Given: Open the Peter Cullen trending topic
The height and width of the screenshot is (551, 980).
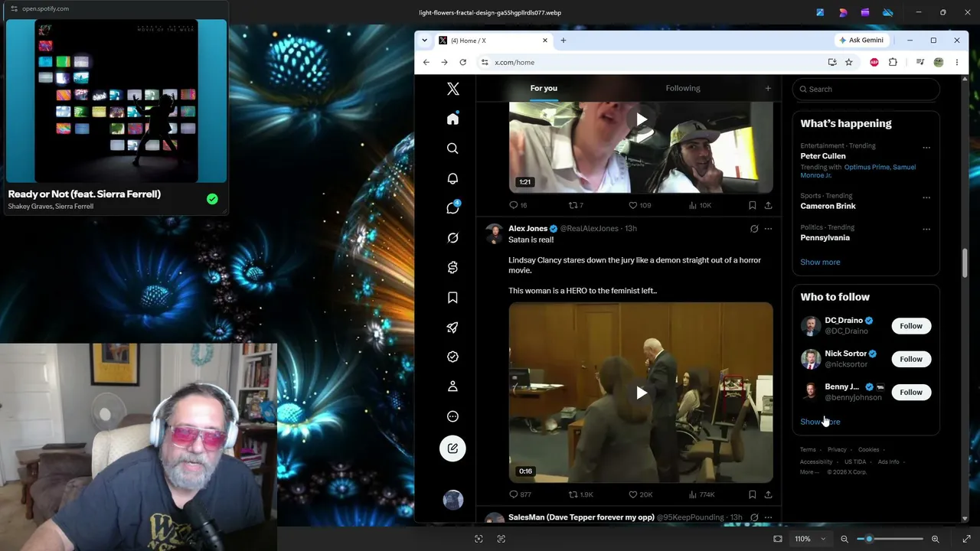Looking at the screenshot, I should pyautogui.click(x=823, y=156).
